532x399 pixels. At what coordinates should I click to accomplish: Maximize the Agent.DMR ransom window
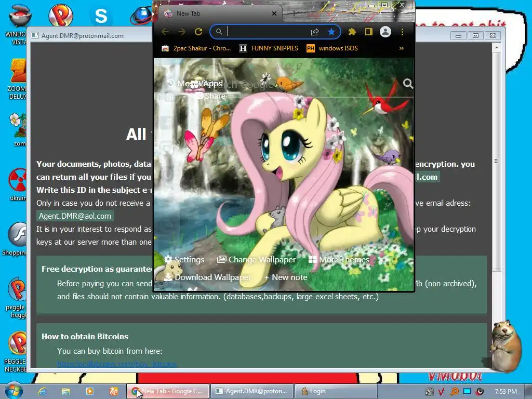coord(475,36)
